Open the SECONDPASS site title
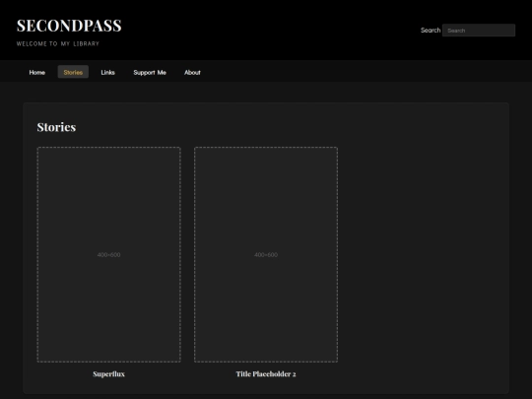The image size is (532, 399). point(69,26)
